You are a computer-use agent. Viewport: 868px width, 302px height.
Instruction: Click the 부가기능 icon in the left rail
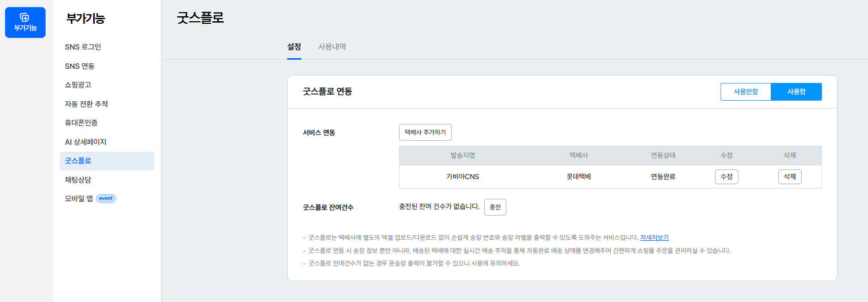click(x=25, y=22)
